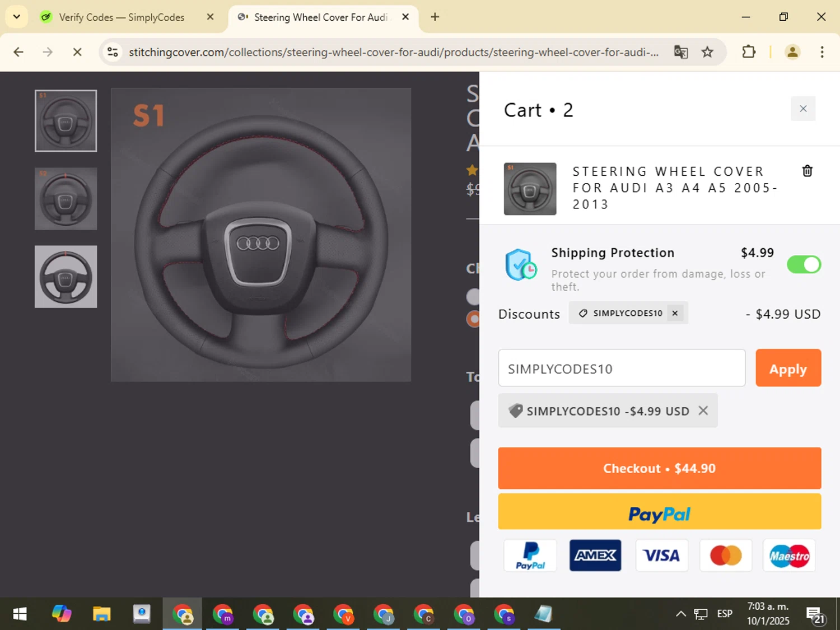The width and height of the screenshot is (840, 630).
Task: Open cart item steering wheel thumbnail
Action: (x=530, y=189)
